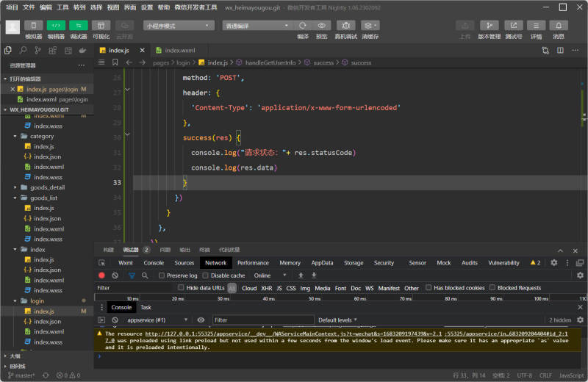
Task: Click the console Filter input field
Action: [x=261, y=320]
